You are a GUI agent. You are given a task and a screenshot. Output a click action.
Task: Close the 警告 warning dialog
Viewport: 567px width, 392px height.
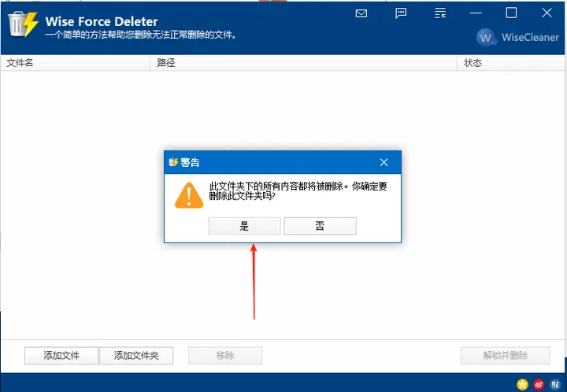[x=384, y=163]
